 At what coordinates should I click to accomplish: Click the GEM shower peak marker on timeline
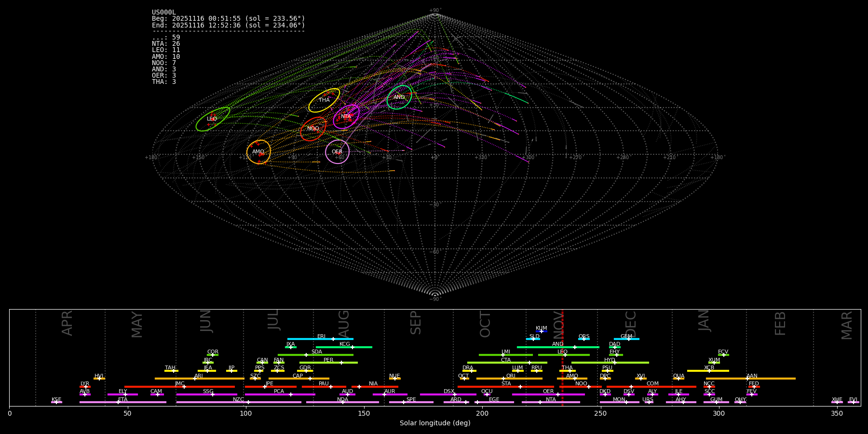point(628,339)
